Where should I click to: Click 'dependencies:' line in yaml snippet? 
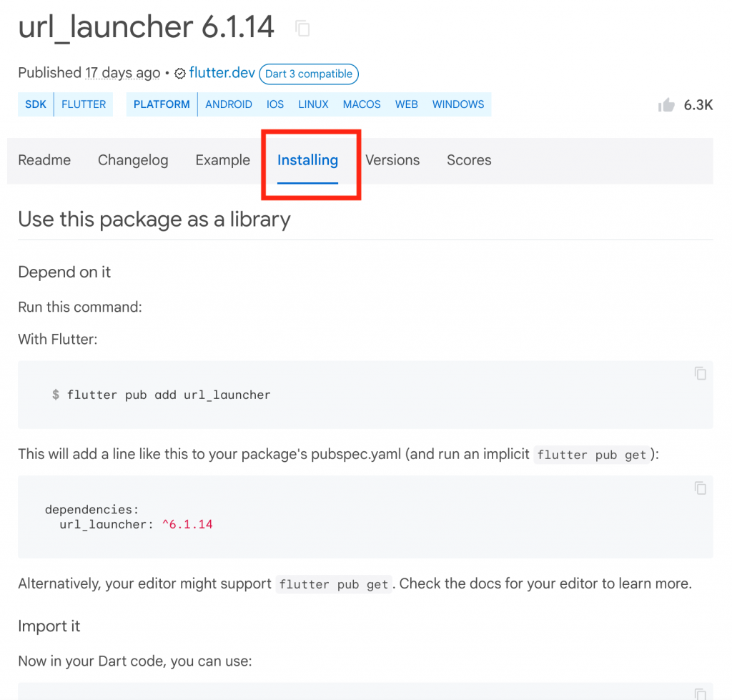pos(92,510)
